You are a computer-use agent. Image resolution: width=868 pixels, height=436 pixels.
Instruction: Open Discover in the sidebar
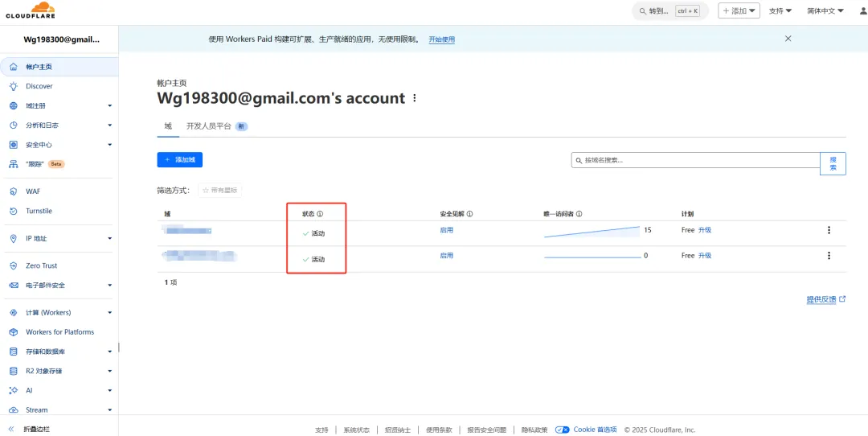point(39,86)
